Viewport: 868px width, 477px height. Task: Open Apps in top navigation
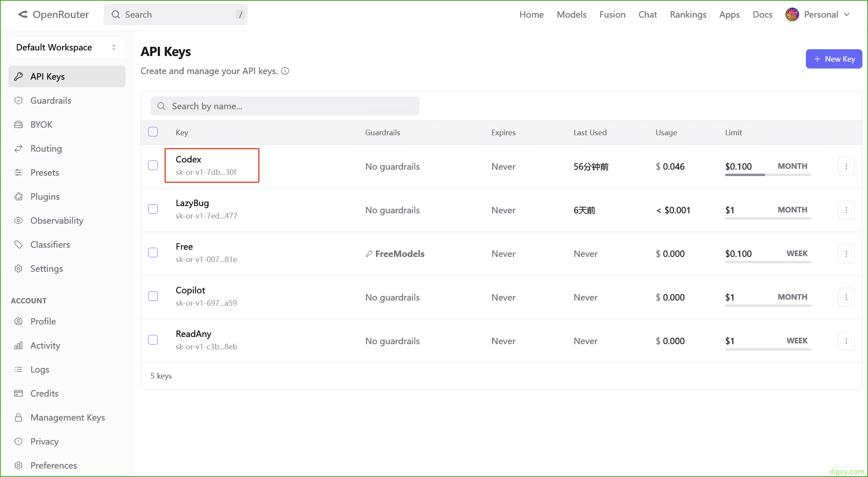[729, 14]
